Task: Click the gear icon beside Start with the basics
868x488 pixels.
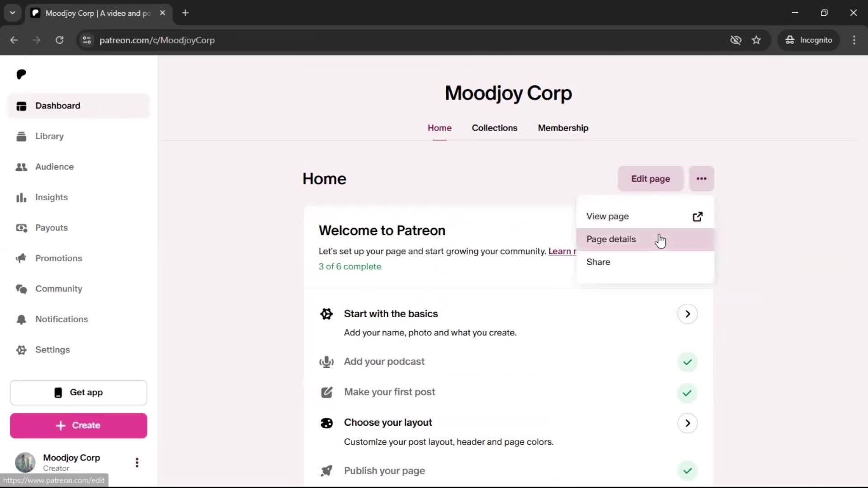Action: tap(326, 314)
